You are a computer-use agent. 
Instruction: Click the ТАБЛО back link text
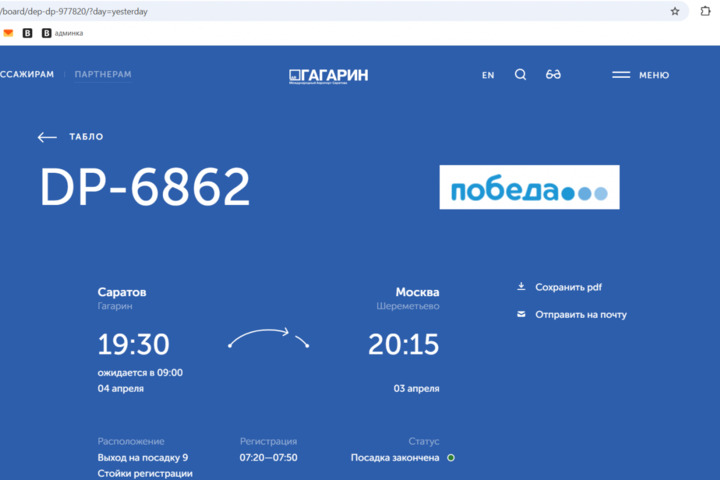(x=86, y=137)
